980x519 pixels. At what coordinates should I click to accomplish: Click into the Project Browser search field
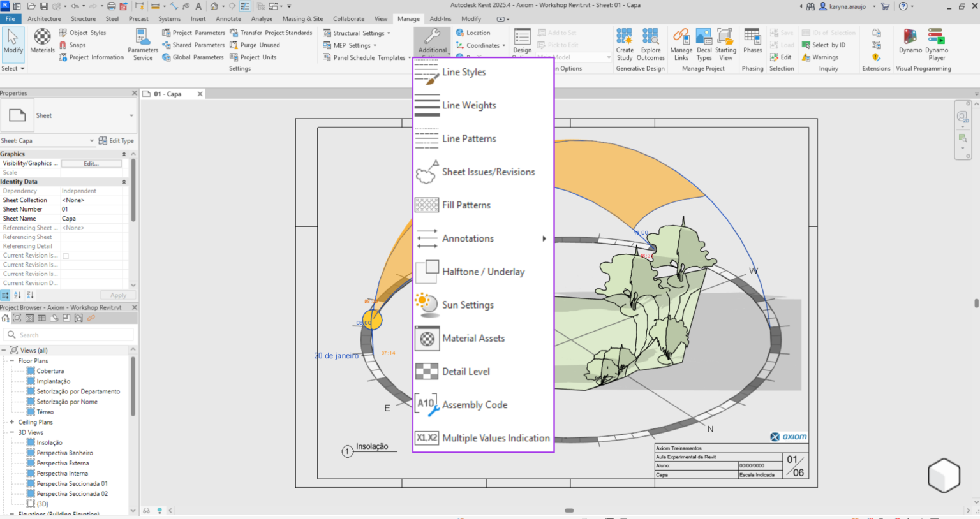[x=70, y=334]
